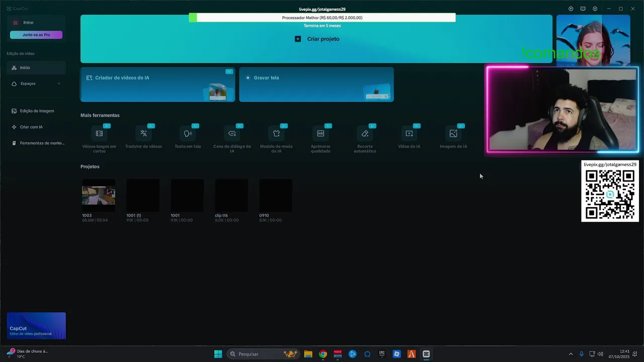Open Cena de diálogo de IA tool
Viewport: 644px width, 362px height.
pyautogui.click(x=232, y=139)
